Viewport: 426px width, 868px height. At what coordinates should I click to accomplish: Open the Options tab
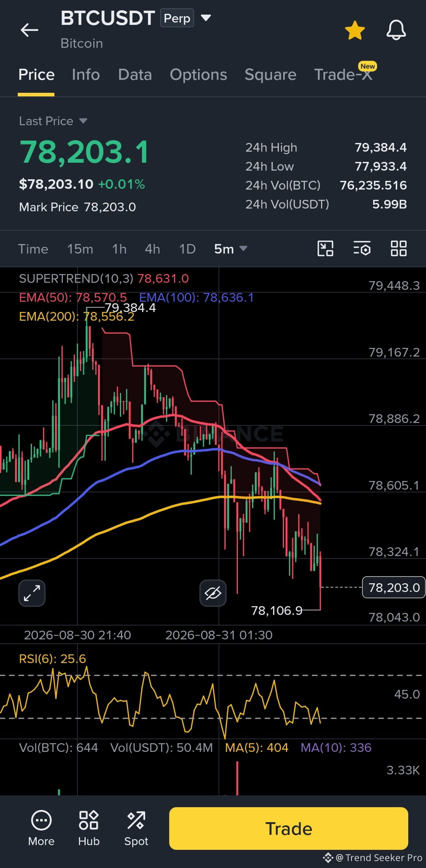[x=198, y=75]
